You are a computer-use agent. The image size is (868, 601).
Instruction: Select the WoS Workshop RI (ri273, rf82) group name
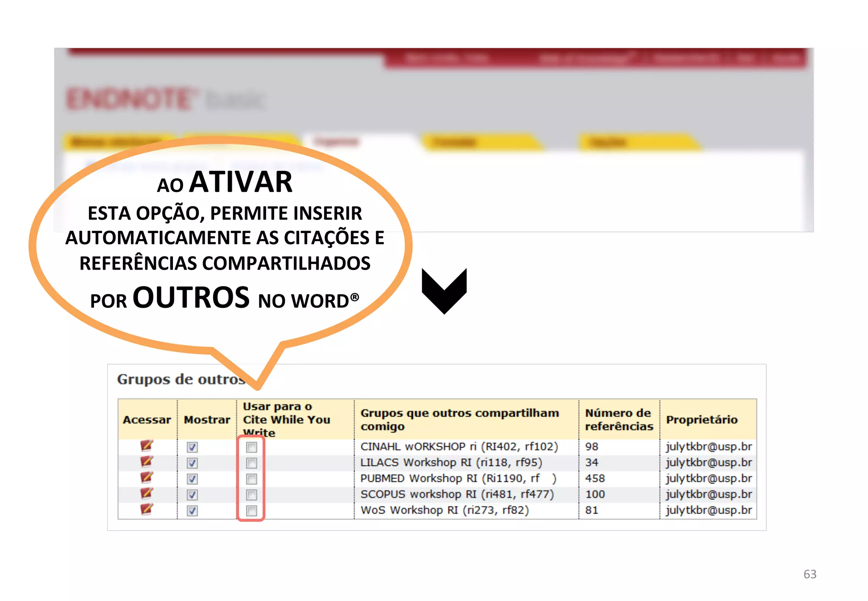coord(445,510)
